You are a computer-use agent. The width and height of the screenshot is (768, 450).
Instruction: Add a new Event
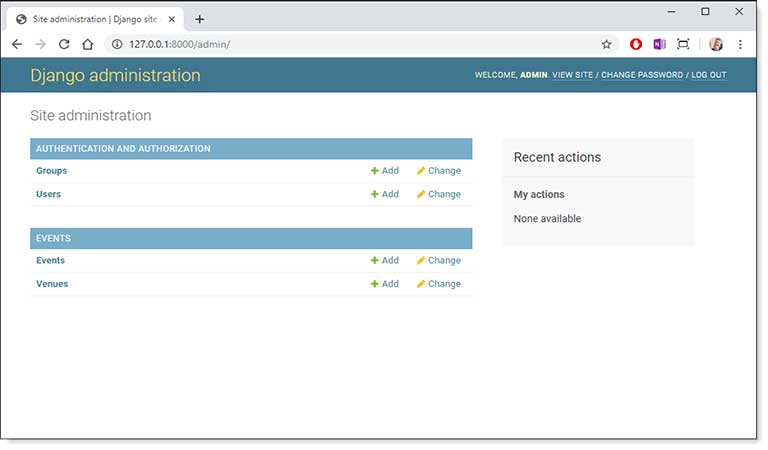pos(385,261)
